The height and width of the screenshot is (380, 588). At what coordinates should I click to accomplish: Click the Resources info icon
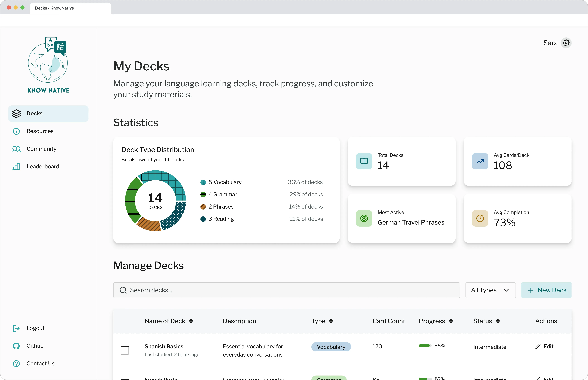pyautogui.click(x=16, y=131)
